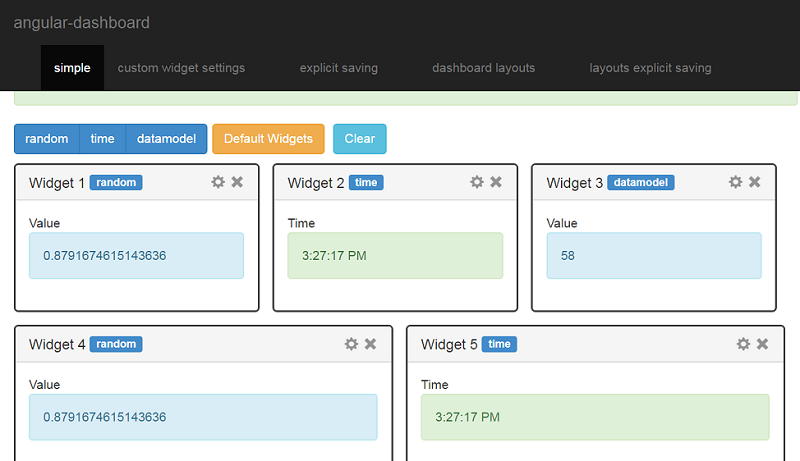This screenshot has width=800, height=461.
Task: Click the angular-dashboard brand link
Action: coord(82,22)
